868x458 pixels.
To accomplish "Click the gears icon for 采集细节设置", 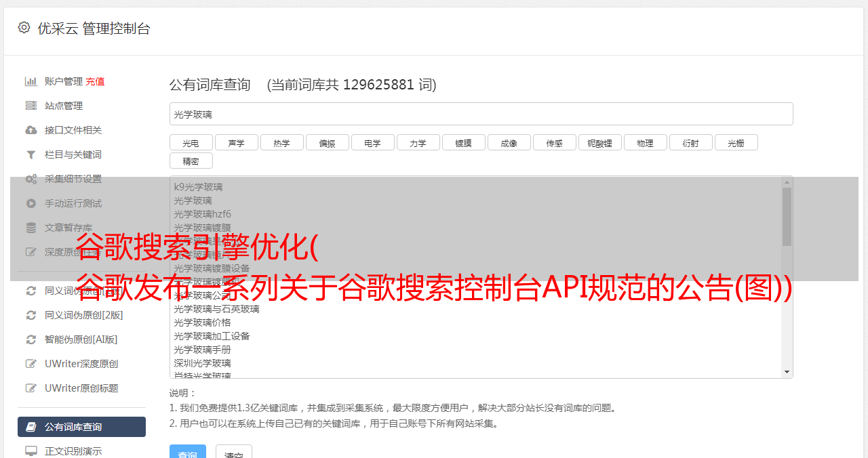I will click(31, 179).
